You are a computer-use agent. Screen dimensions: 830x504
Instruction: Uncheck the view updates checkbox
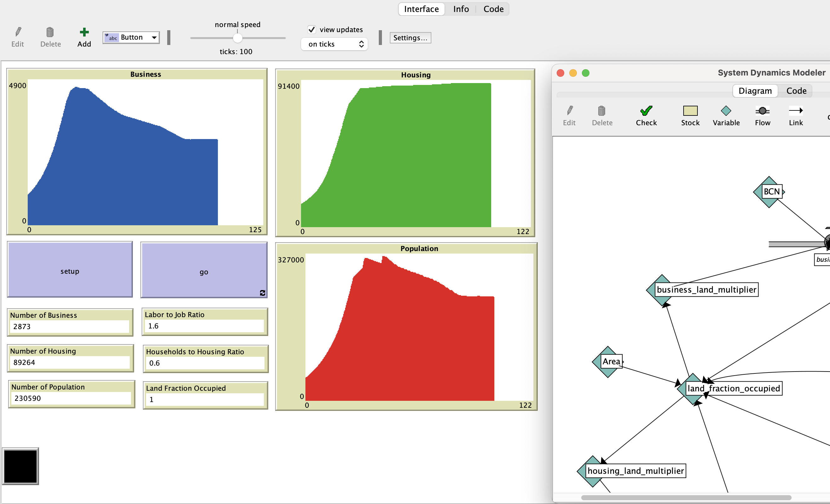pyautogui.click(x=312, y=29)
